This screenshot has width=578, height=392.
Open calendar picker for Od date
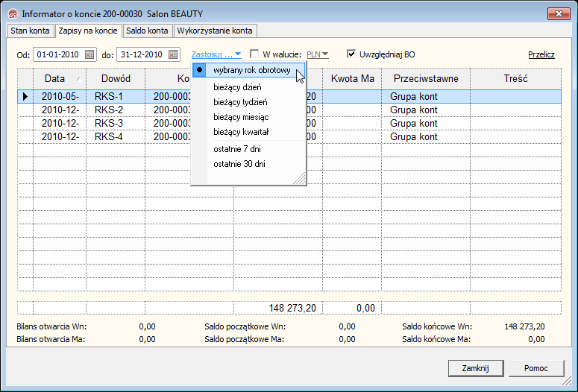(90, 54)
